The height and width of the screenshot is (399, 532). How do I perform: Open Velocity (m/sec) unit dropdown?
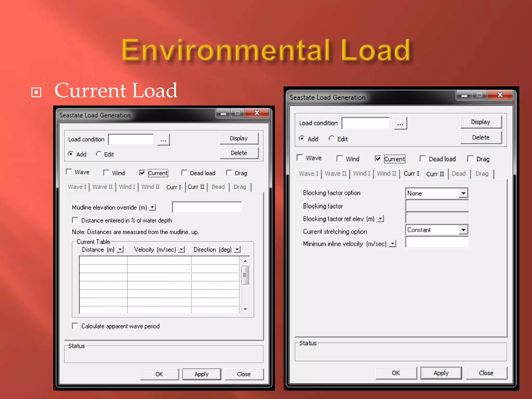pyautogui.click(x=182, y=250)
